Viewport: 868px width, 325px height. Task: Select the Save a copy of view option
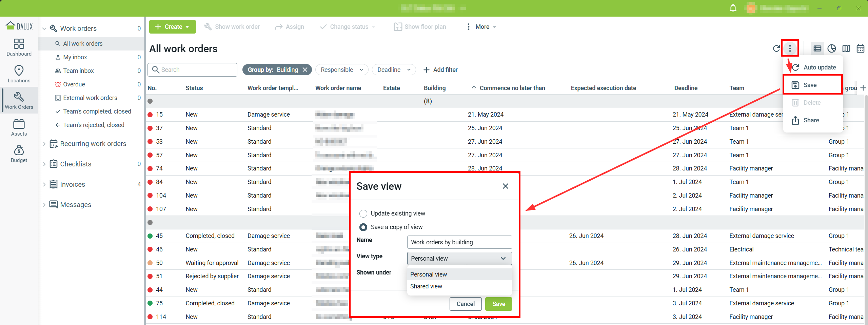363,227
